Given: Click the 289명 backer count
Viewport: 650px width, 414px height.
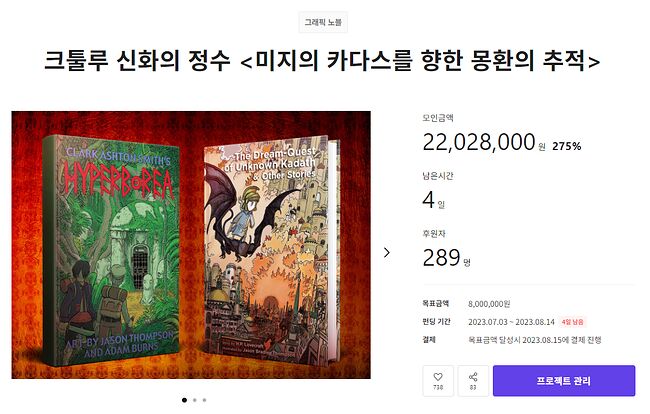Looking at the screenshot, I should (x=446, y=258).
